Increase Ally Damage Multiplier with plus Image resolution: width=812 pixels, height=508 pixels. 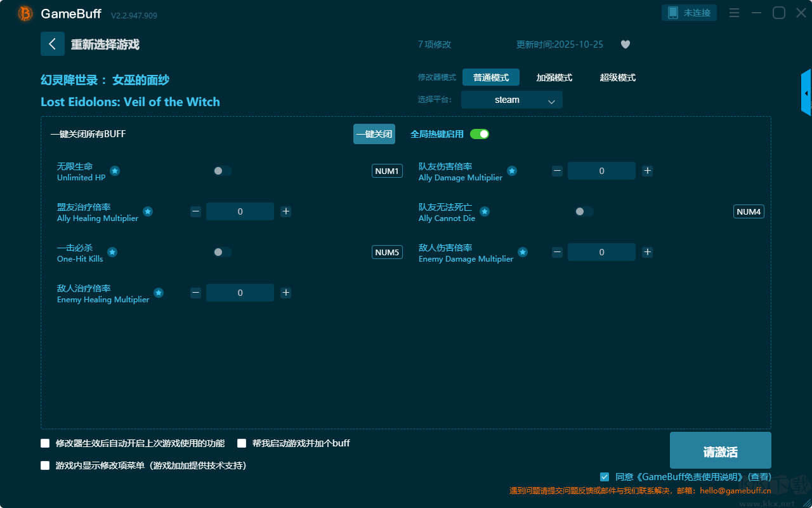647,171
